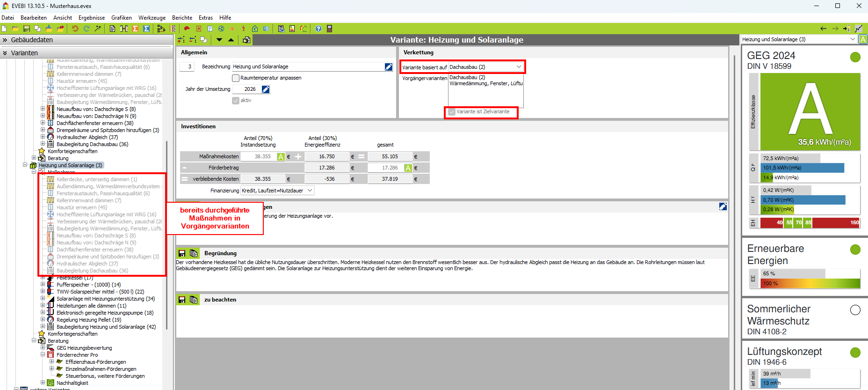The image size is (868, 390).
Task: Click the green A beside Maßnahmekosten value
Action: [281, 157]
